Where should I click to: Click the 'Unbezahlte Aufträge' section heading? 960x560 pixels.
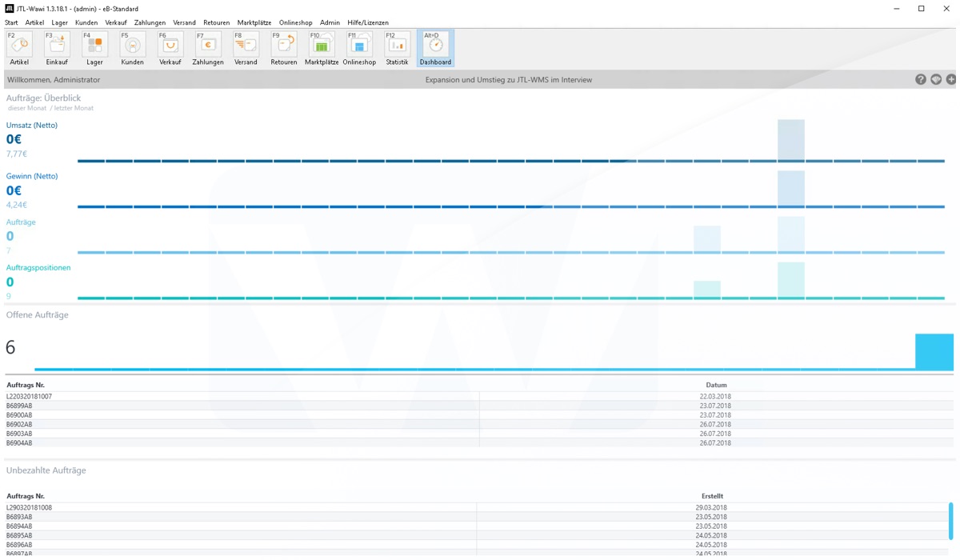click(x=46, y=470)
